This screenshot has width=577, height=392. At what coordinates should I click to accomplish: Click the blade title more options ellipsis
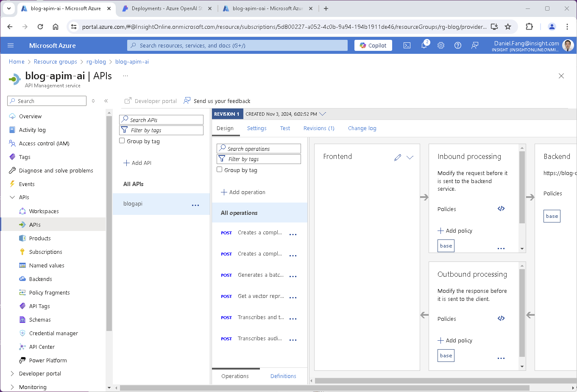click(125, 76)
